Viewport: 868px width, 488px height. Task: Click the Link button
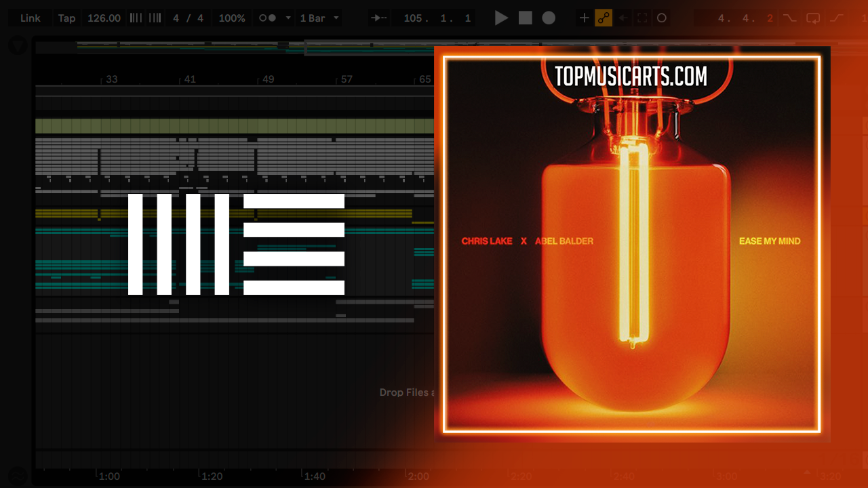[31, 18]
